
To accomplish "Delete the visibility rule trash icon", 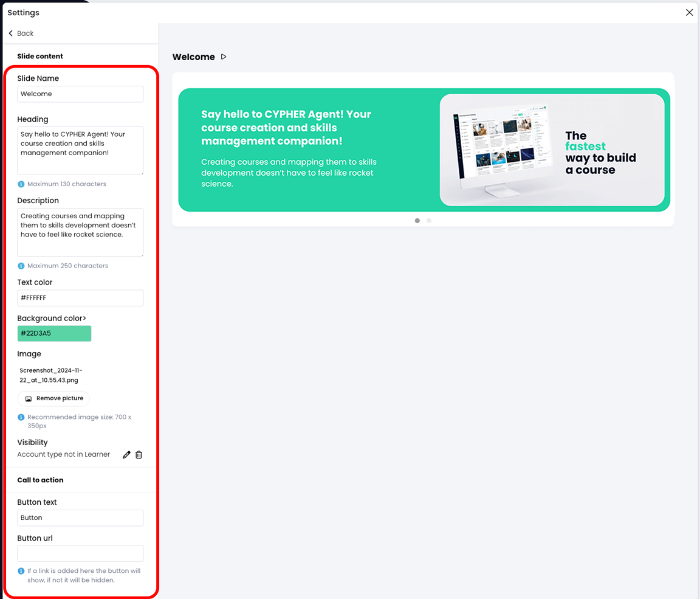I will click(x=139, y=455).
